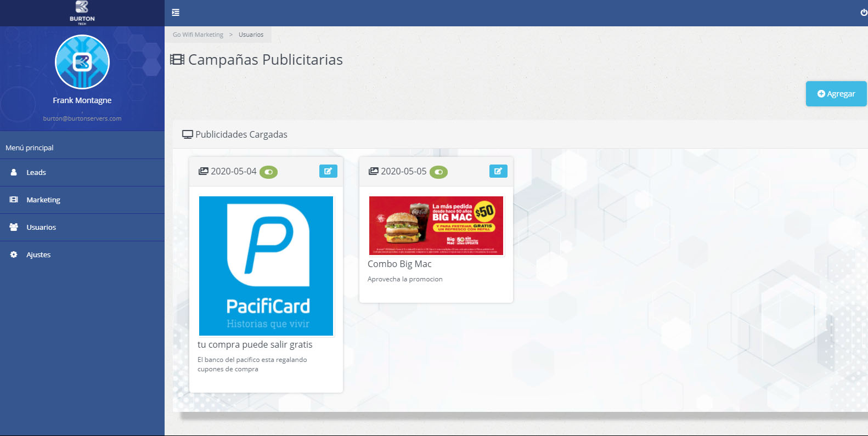
Task: Click the Usuarios breadcrumb item
Action: pyautogui.click(x=251, y=35)
